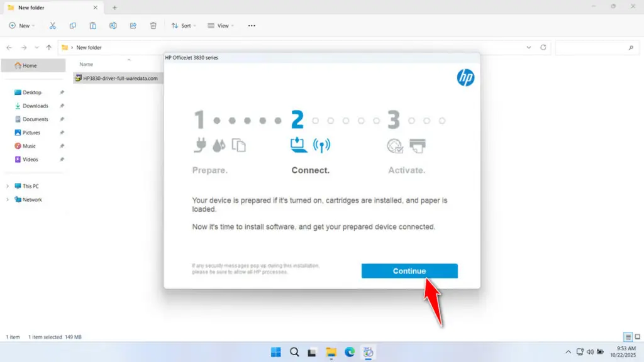Select the New folder tab
The image size is (644, 362).
point(50,8)
